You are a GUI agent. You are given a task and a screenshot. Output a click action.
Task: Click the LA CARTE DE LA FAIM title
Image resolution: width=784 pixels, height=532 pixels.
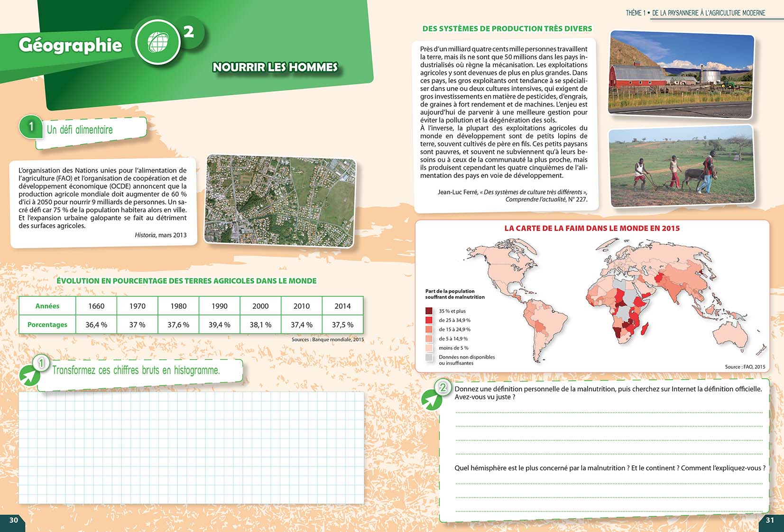click(592, 228)
